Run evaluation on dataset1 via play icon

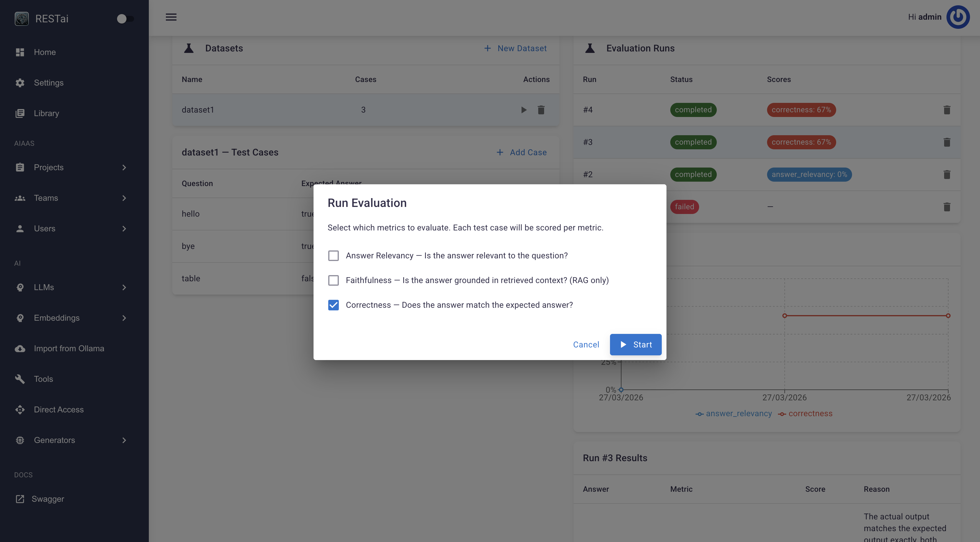[x=524, y=110]
